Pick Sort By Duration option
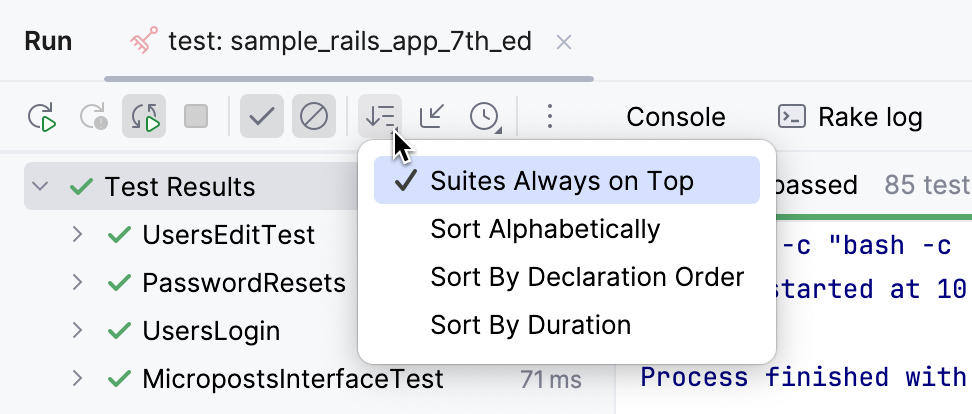This screenshot has width=972, height=414. coord(530,325)
